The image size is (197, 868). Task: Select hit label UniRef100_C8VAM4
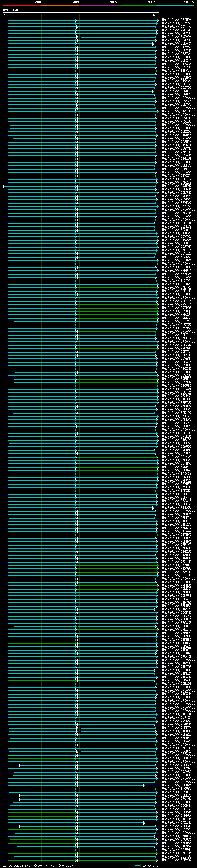(x=176, y=359)
